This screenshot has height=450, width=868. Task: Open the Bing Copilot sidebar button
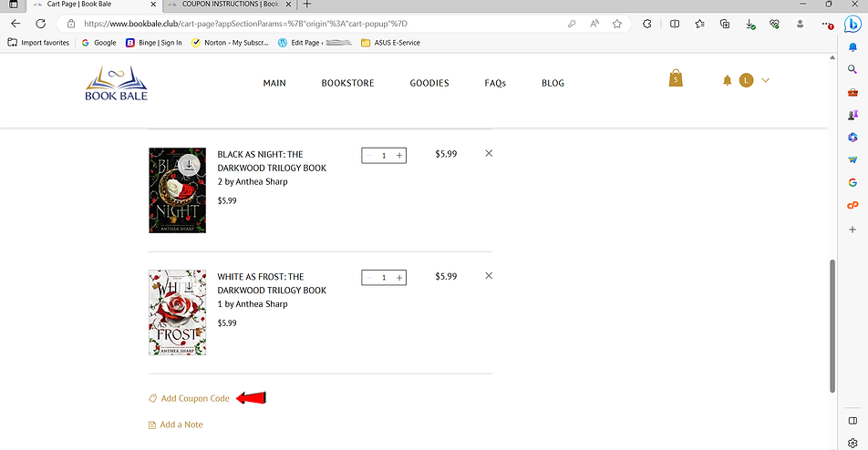pos(853,25)
